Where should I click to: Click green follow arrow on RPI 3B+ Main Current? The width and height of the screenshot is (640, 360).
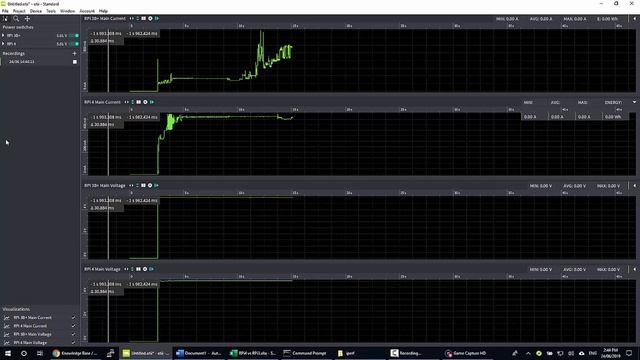(x=157, y=18)
